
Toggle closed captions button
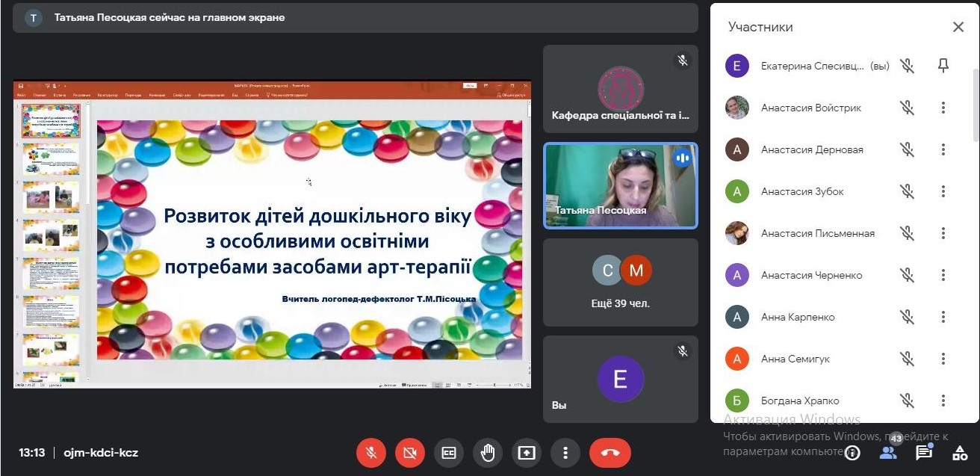449,453
